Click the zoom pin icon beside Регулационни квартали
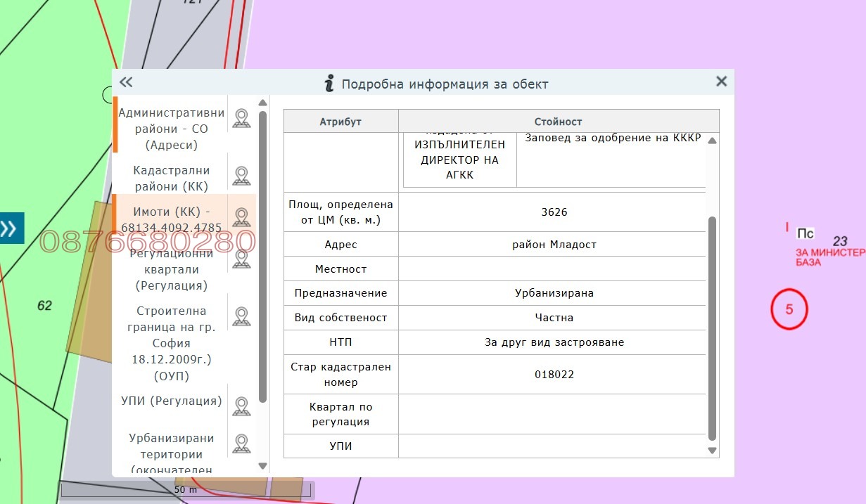The height and width of the screenshot is (504, 866). click(241, 259)
